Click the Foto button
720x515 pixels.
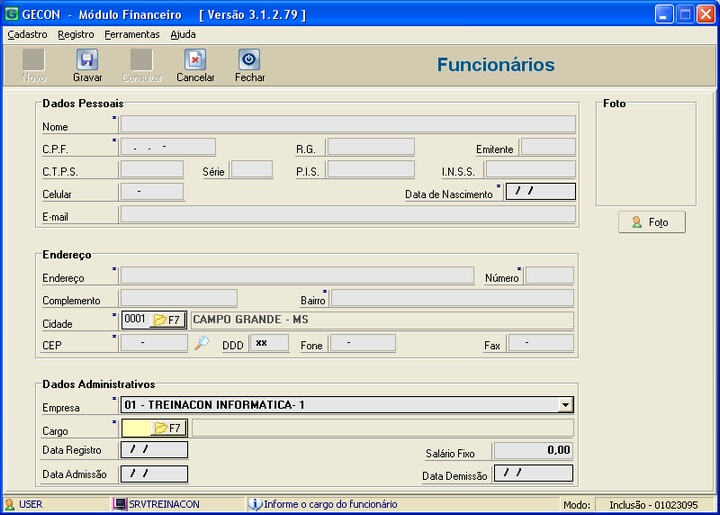pos(651,222)
